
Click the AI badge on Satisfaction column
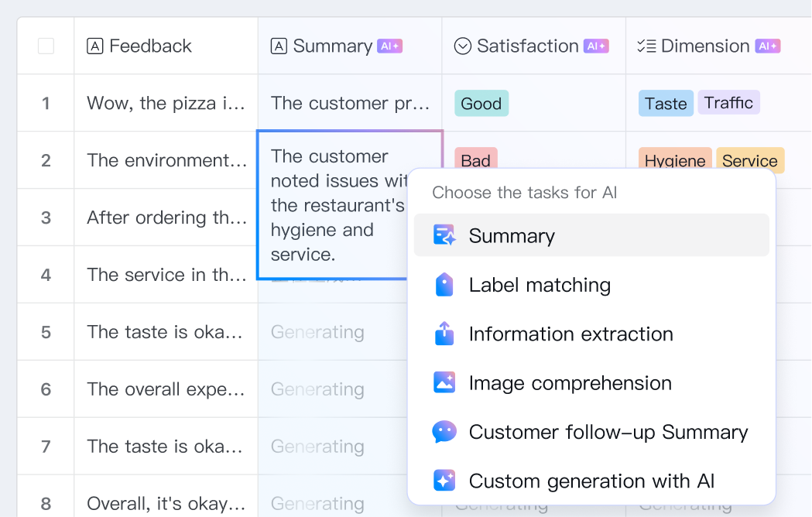(x=596, y=46)
